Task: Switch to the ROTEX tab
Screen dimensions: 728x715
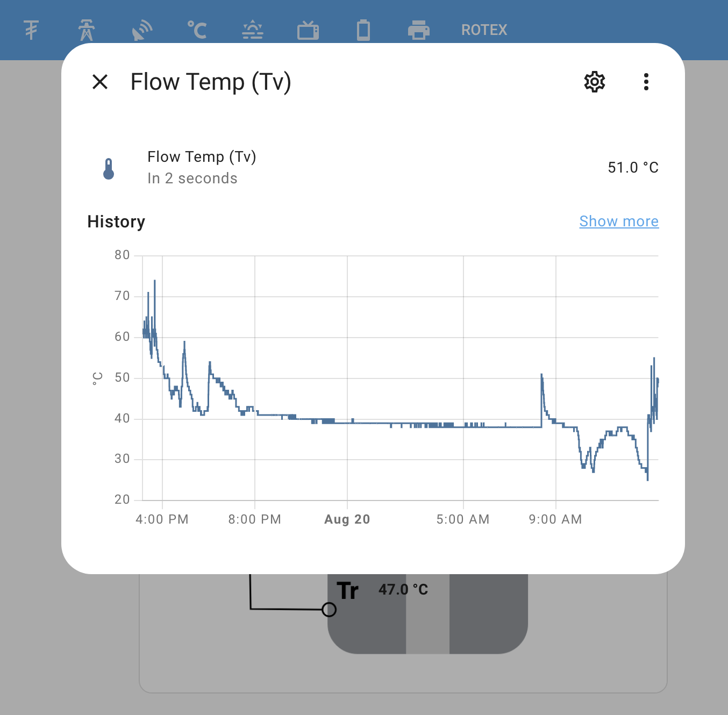Action: click(483, 30)
